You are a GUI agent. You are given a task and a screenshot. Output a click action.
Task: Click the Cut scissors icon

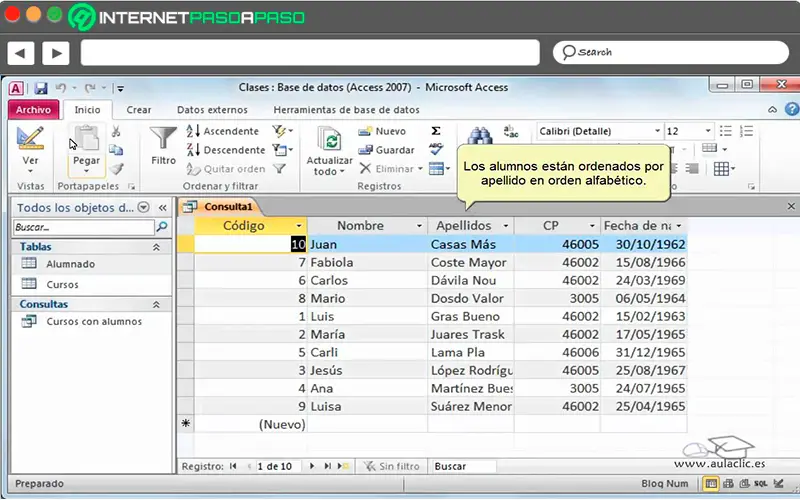pyautogui.click(x=116, y=131)
